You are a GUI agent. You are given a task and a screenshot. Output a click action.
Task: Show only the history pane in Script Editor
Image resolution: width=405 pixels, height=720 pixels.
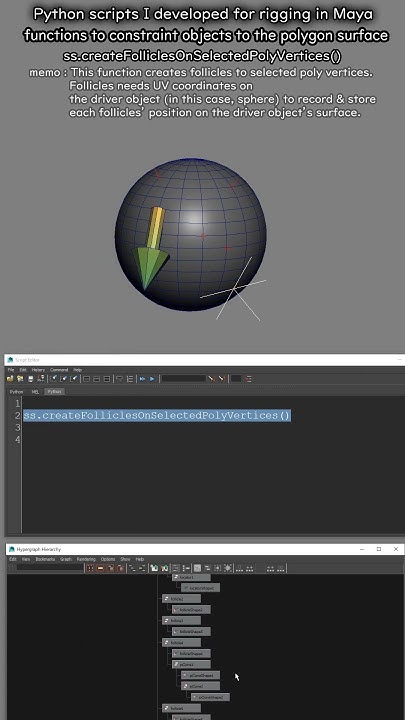click(x=86, y=379)
